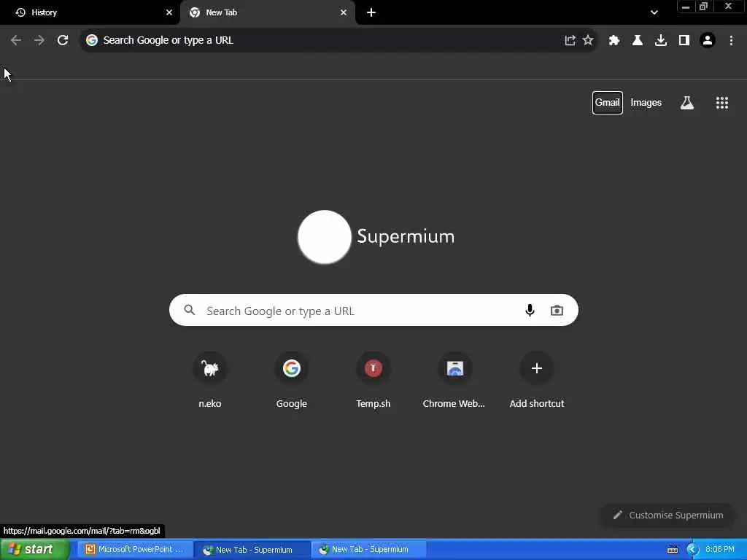Select first New Tab - Supermium taskbar item

pyautogui.click(x=252, y=550)
